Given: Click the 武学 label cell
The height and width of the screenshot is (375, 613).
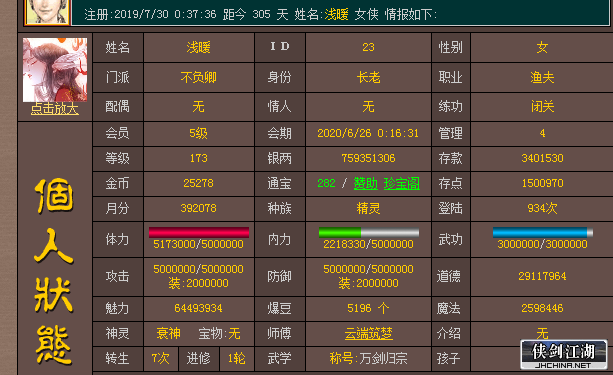Looking at the screenshot, I should pos(280,359).
